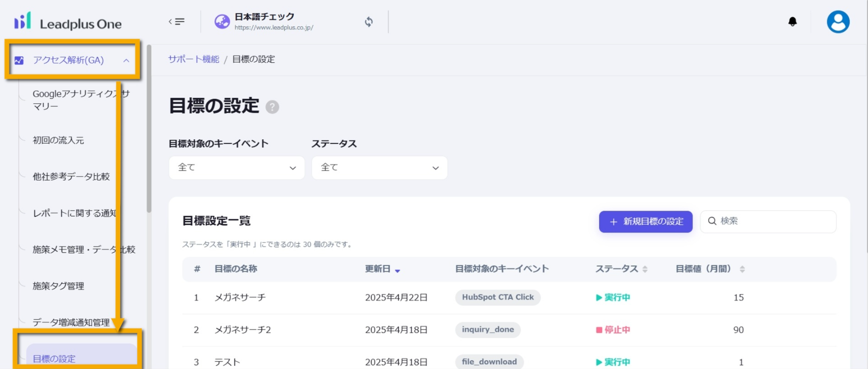
Task: Follow the サポート機能 breadcrumb link
Action: [x=194, y=59]
